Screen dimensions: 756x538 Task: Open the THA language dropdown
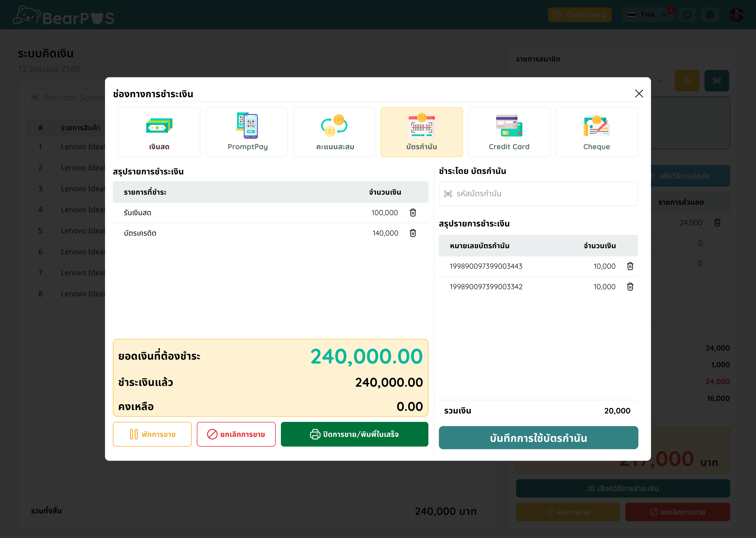coord(647,15)
